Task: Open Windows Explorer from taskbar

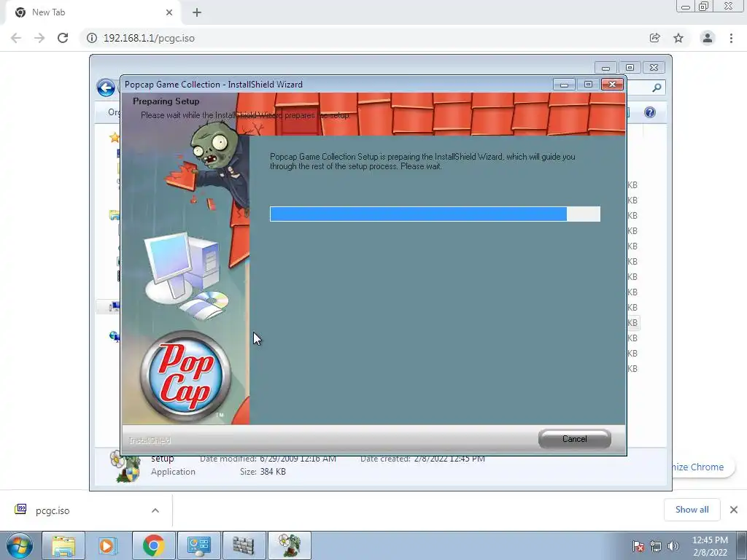Action: [63, 545]
